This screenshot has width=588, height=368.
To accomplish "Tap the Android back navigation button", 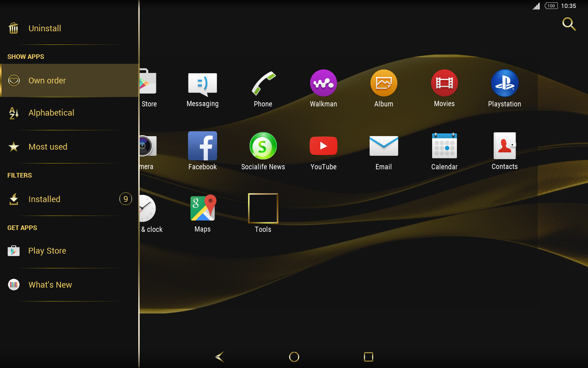I will pos(220,357).
